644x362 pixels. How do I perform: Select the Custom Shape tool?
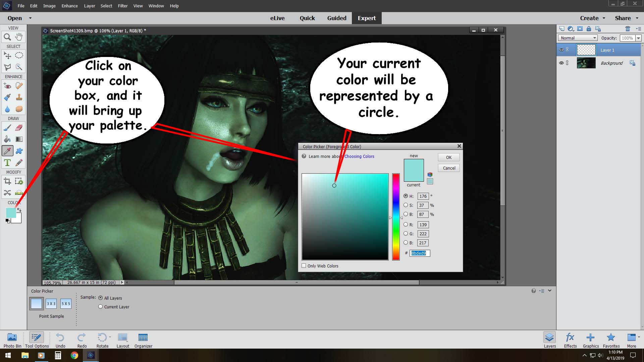click(x=19, y=151)
